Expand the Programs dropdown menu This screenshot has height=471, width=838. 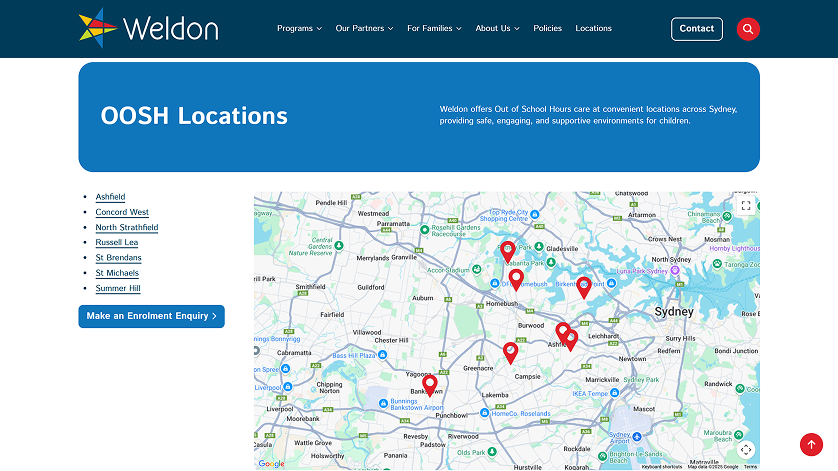[299, 28]
